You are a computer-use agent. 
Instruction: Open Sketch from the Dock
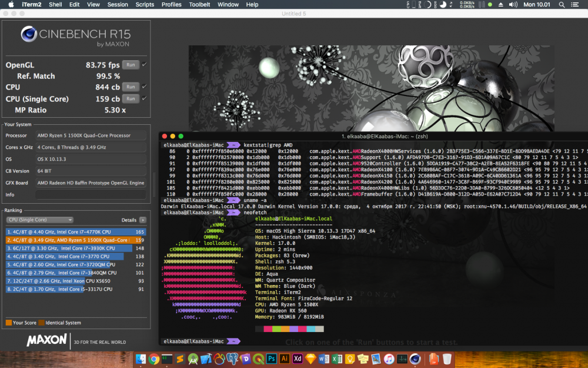(x=311, y=359)
